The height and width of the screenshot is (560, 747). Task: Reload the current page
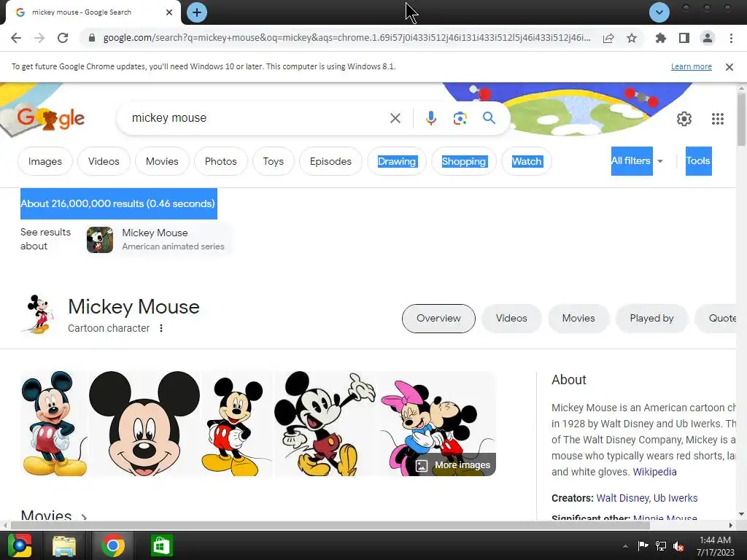point(63,38)
